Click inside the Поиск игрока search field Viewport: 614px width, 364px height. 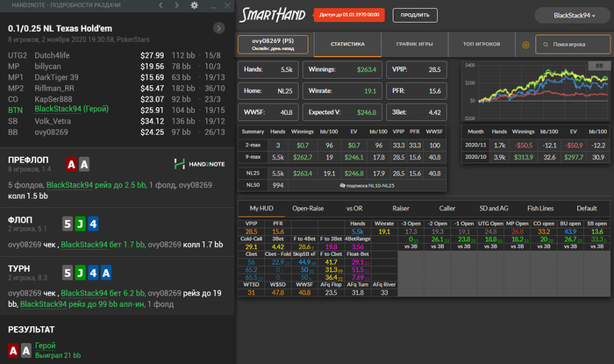[x=575, y=46]
